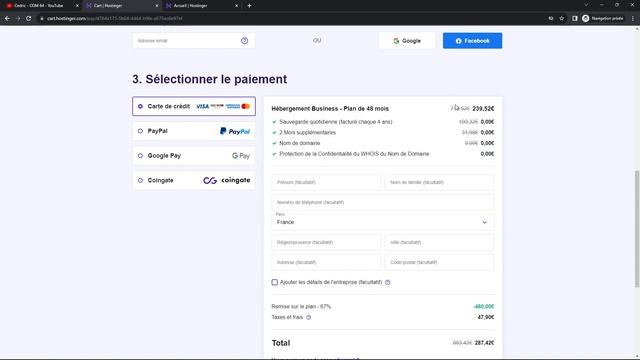Sign in with the Google button
640x360 pixels.
coord(407,41)
